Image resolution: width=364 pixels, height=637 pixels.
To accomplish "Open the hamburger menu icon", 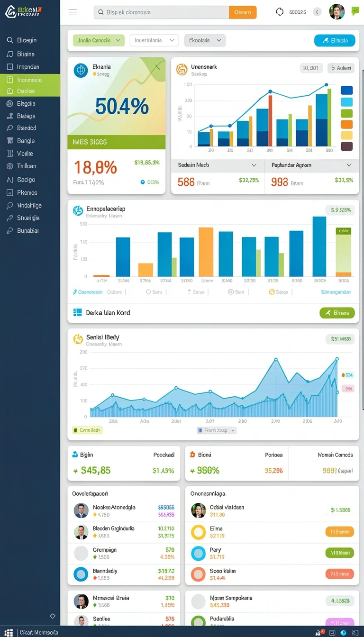I will pyautogui.click(x=73, y=12).
